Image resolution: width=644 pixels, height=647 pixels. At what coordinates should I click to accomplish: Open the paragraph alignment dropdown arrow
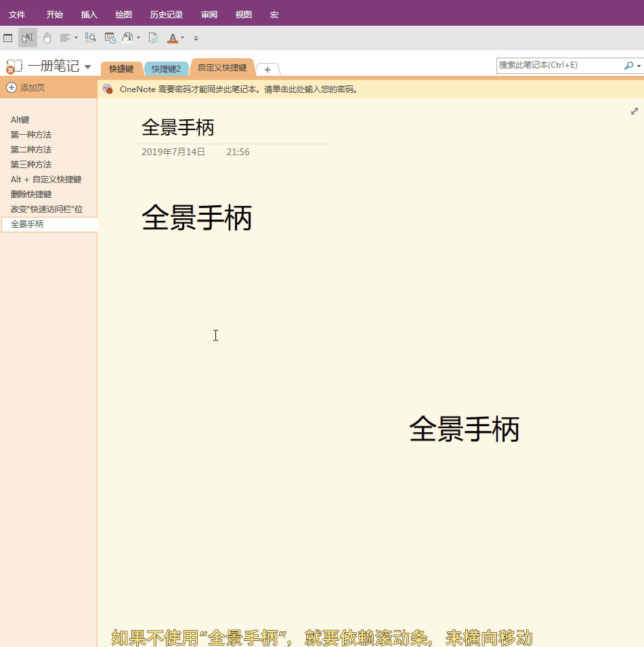[x=74, y=38]
